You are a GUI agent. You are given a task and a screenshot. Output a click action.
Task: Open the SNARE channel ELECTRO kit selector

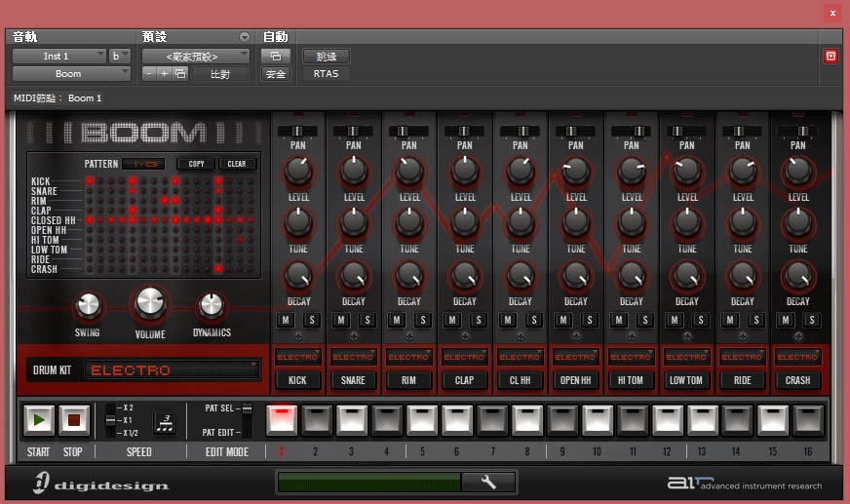pyautogui.click(x=353, y=357)
